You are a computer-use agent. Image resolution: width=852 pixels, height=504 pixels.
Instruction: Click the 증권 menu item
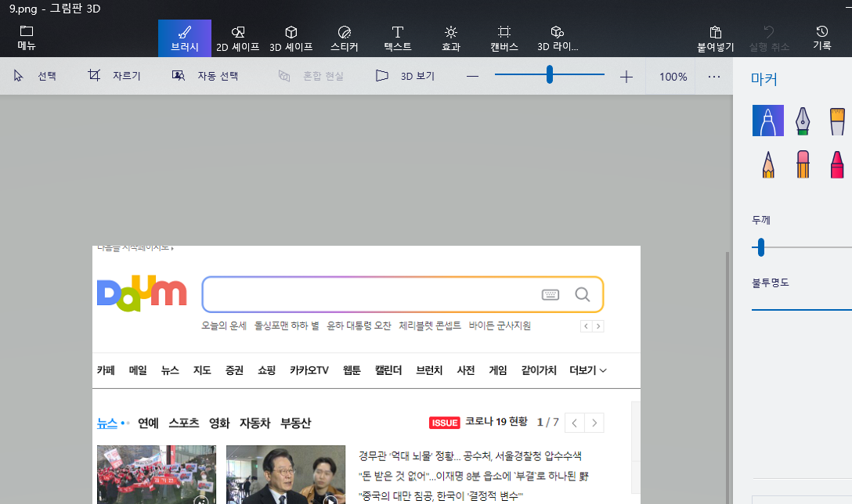tap(235, 370)
